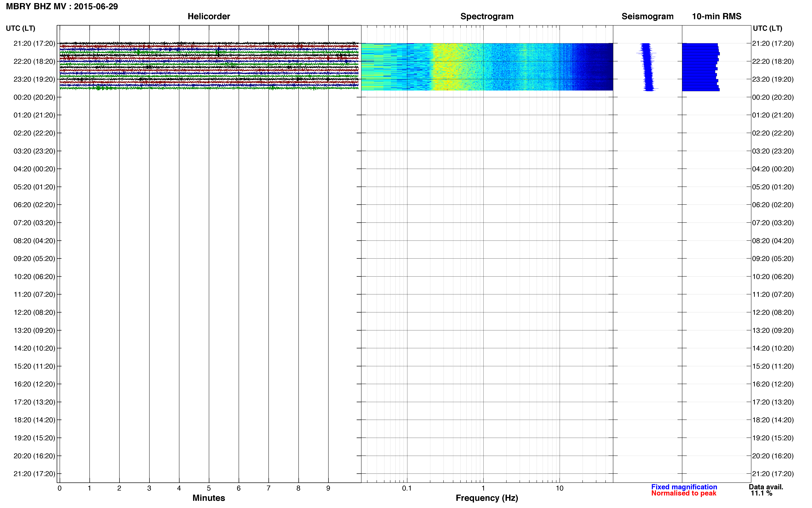This screenshot has height=508, width=812.
Task: Click minute tick 9 on Helicorder axis
Action: coord(328,488)
